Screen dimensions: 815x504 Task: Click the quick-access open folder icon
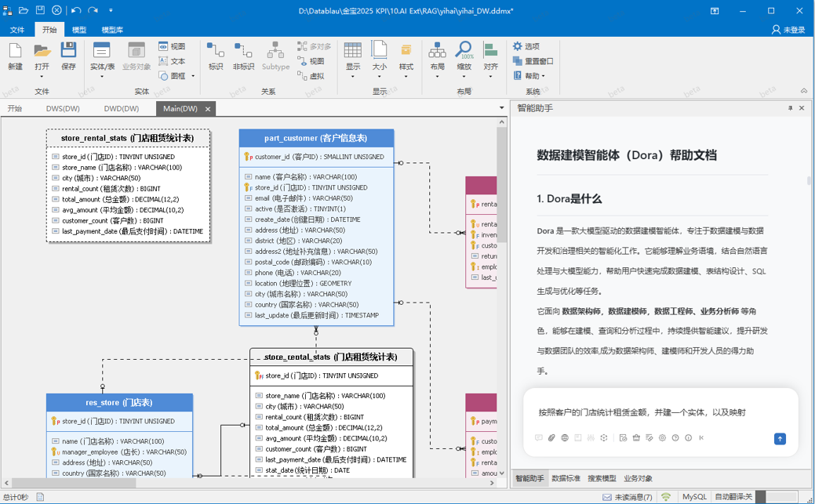[x=24, y=10]
